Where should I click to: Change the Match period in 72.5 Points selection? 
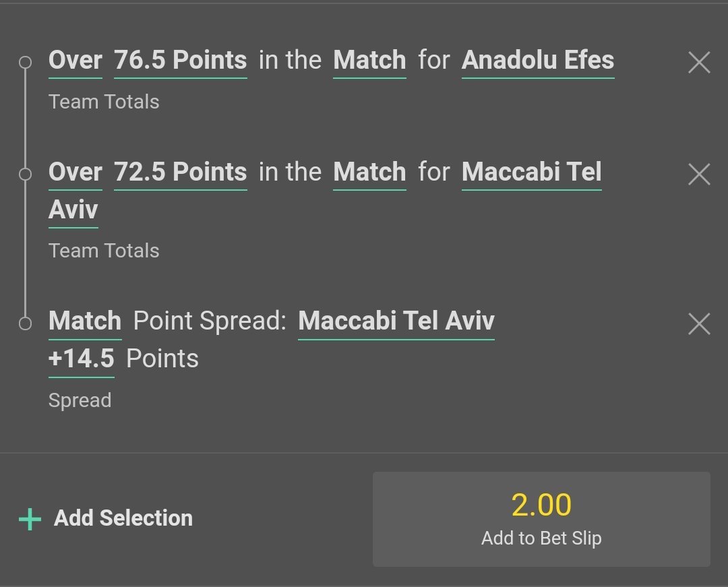(x=369, y=173)
